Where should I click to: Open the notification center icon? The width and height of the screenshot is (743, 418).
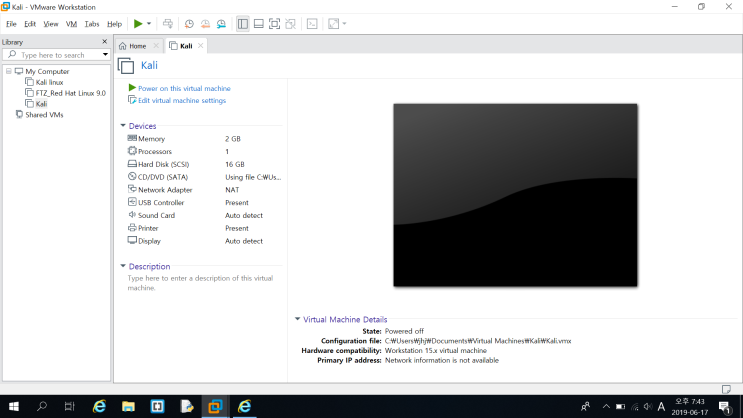pos(725,407)
